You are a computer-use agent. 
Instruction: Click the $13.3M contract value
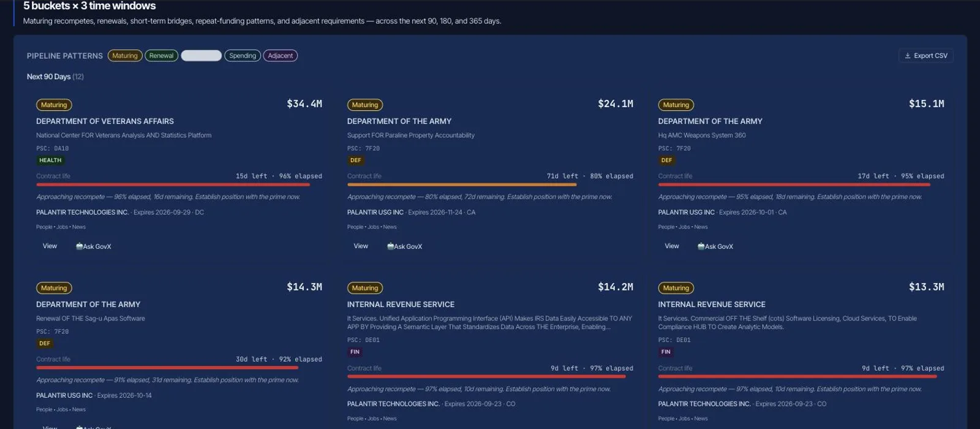pyautogui.click(x=927, y=287)
